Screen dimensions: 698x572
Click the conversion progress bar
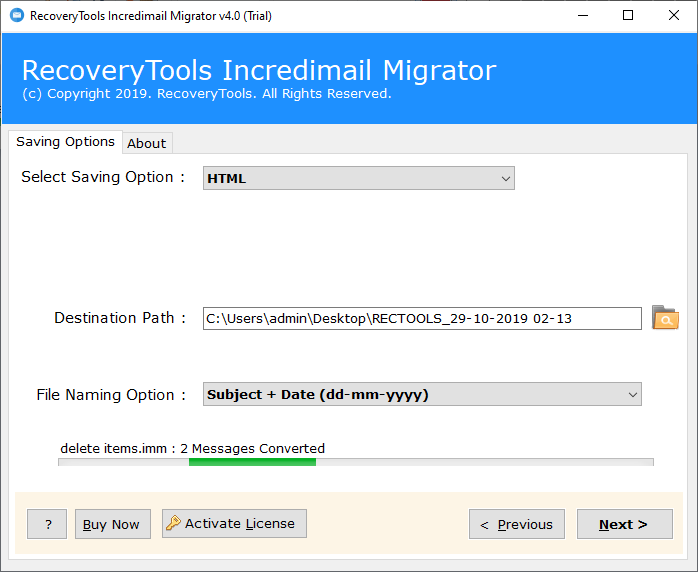point(356,462)
